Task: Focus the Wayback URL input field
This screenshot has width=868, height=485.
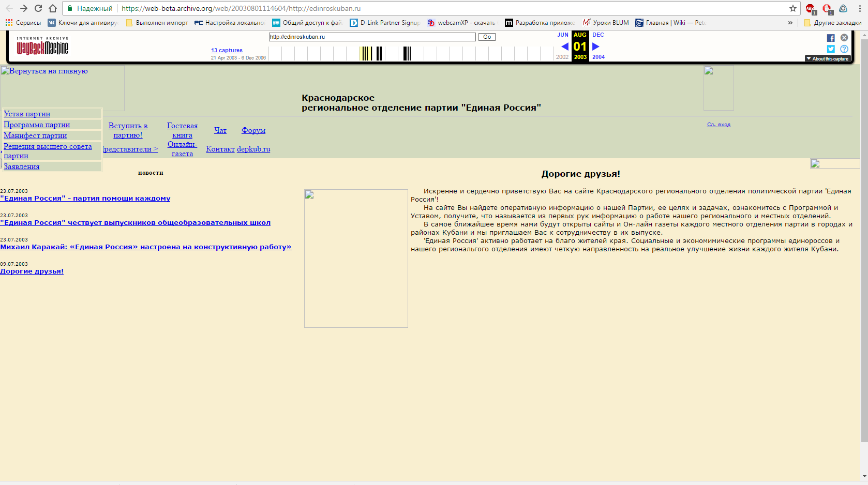Action: (x=372, y=37)
